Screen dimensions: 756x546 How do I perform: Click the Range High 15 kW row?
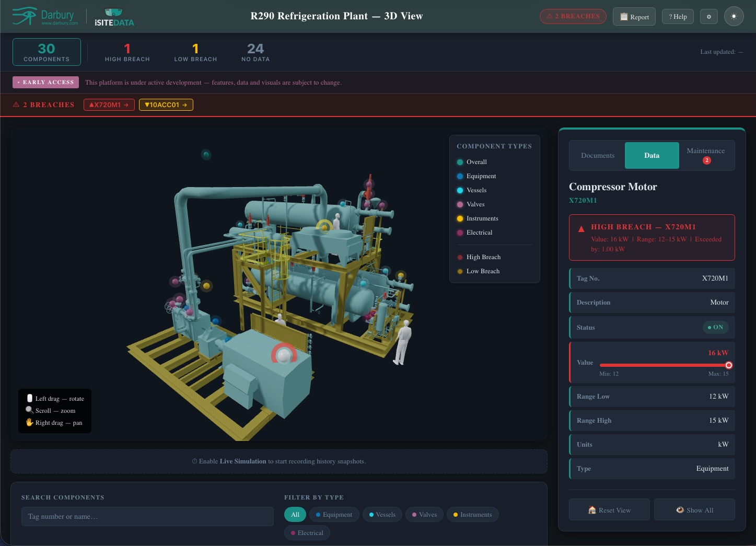click(652, 421)
